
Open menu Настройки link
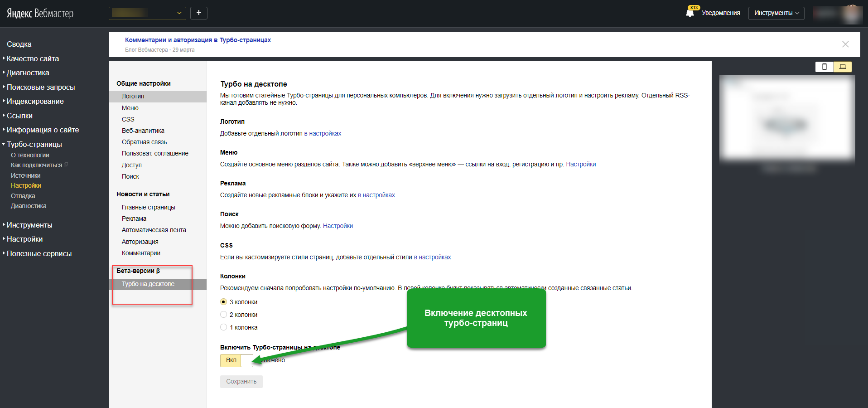(x=581, y=164)
